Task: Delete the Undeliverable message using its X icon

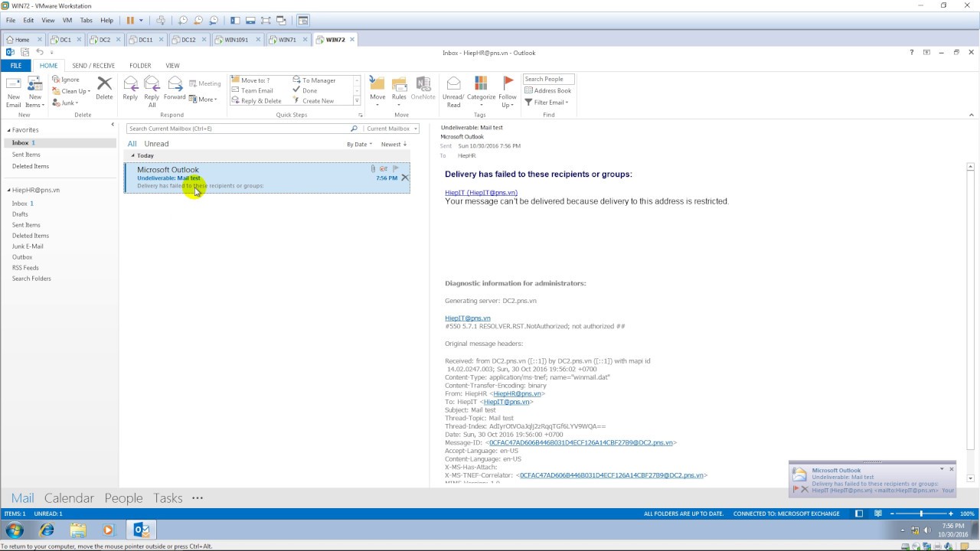Action: click(405, 178)
